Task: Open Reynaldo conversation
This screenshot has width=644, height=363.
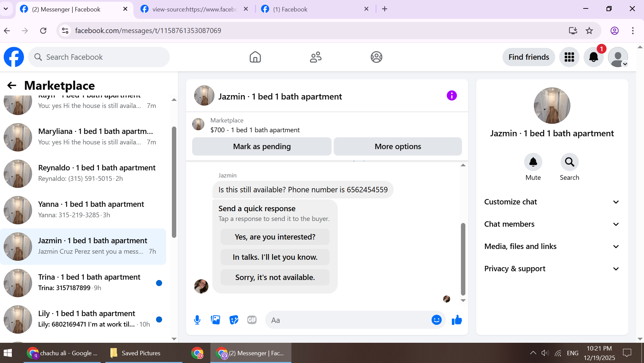Action: pyautogui.click(x=83, y=173)
